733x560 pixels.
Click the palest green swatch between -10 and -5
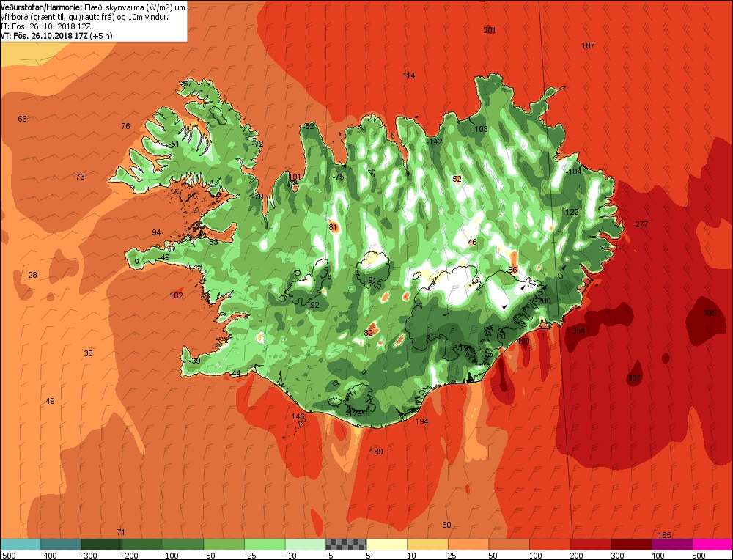click(x=305, y=545)
